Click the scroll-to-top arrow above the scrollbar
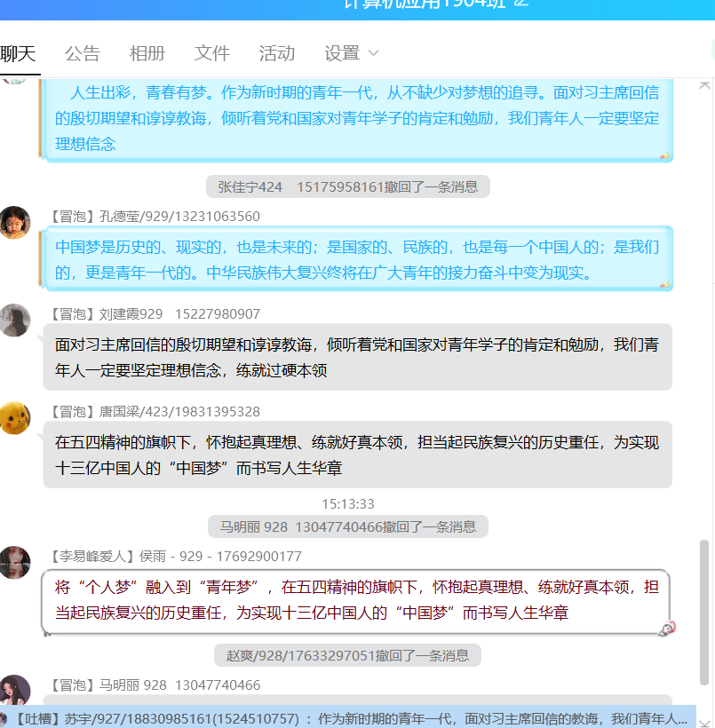The image size is (715, 728). [705, 85]
